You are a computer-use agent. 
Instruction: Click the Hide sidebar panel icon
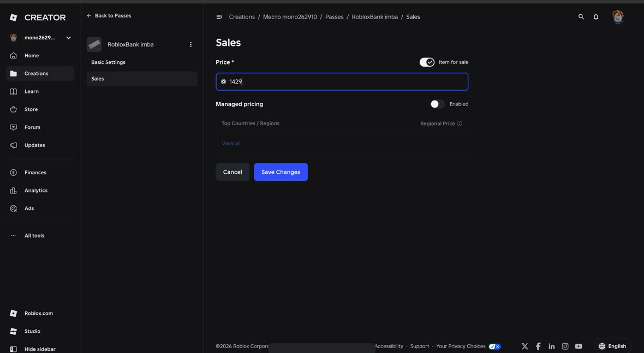tap(14, 349)
